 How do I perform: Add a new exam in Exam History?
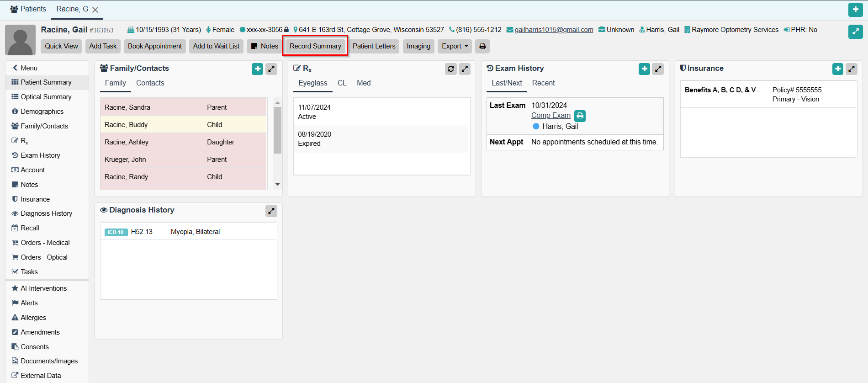tap(644, 69)
